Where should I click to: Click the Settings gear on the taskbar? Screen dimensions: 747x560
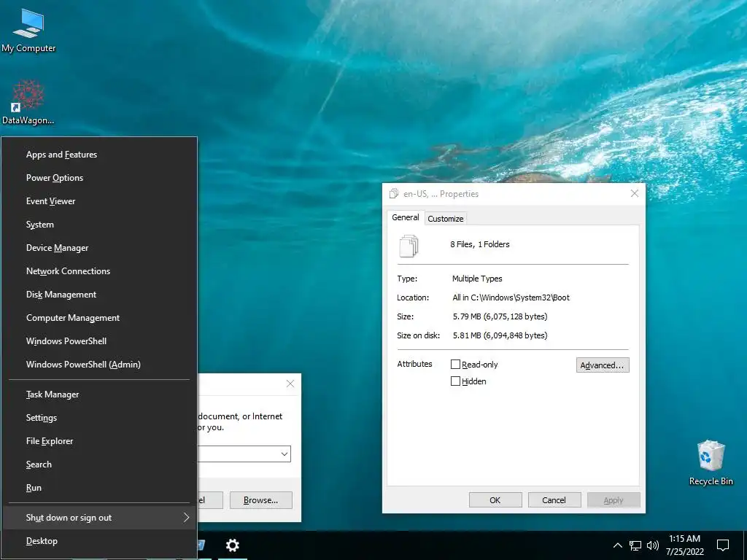point(233,545)
